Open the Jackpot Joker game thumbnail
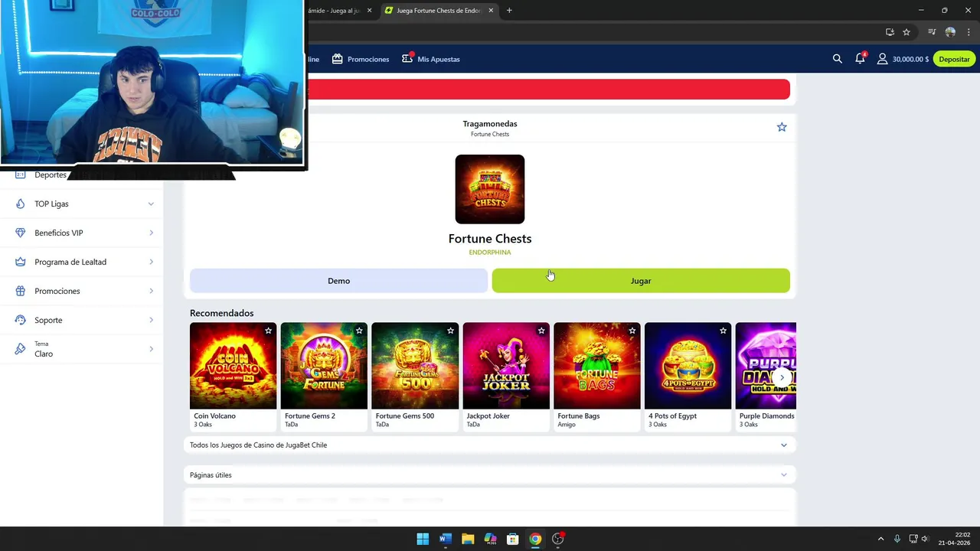Screen dimensions: 980x551 (x=506, y=366)
